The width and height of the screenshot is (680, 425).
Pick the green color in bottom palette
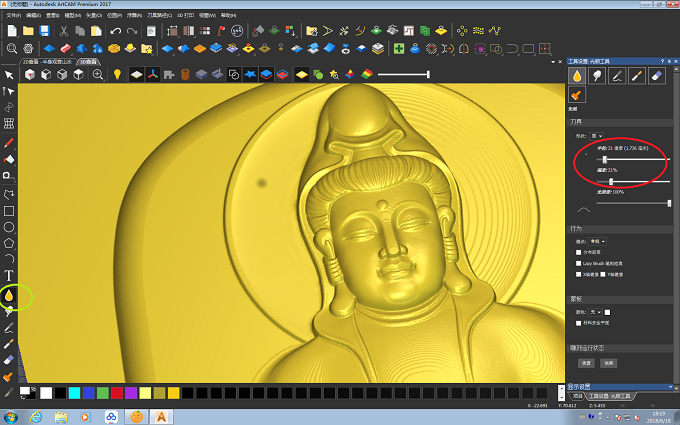click(x=103, y=393)
